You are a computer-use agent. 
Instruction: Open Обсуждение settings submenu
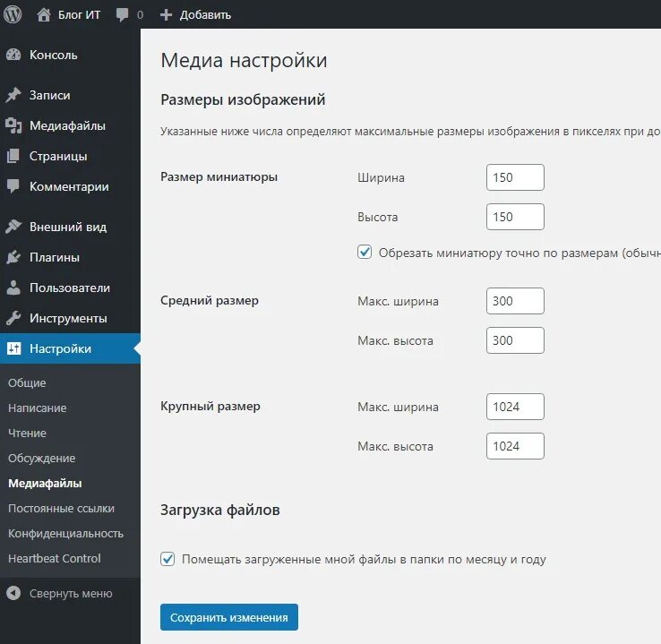pos(42,458)
